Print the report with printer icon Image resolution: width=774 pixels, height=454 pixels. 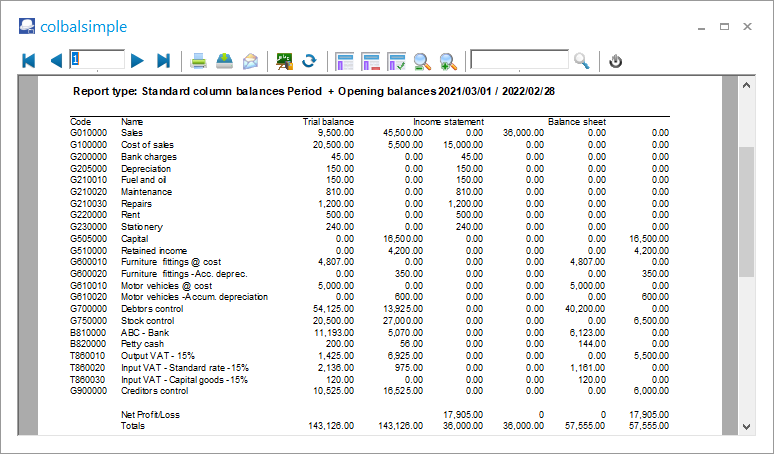(199, 61)
